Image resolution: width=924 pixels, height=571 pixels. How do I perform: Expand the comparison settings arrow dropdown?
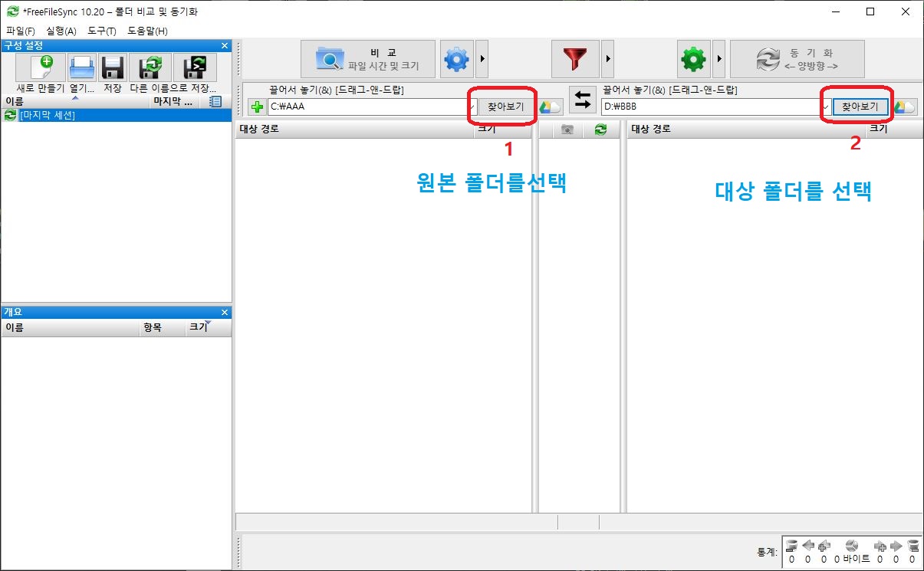(x=482, y=59)
